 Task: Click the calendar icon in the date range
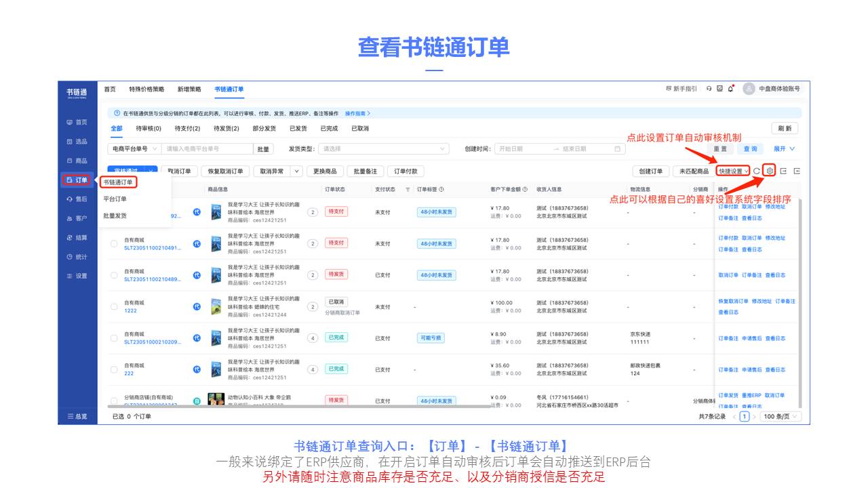point(617,148)
